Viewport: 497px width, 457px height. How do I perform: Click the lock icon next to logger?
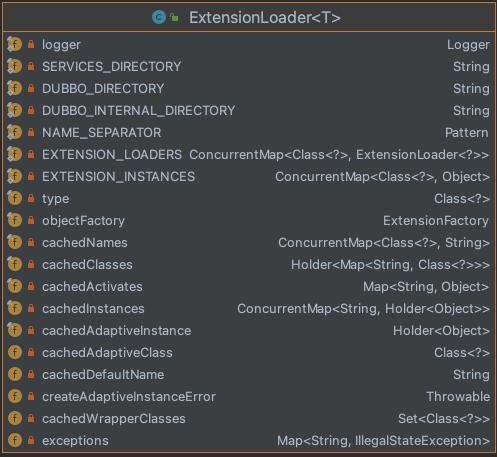(x=31, y=44)
